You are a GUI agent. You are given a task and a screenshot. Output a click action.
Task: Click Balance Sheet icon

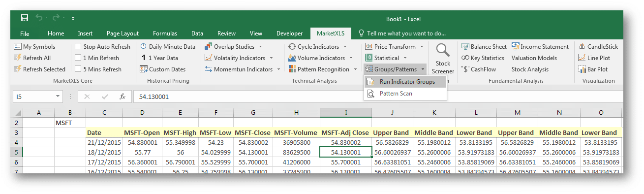465,47
